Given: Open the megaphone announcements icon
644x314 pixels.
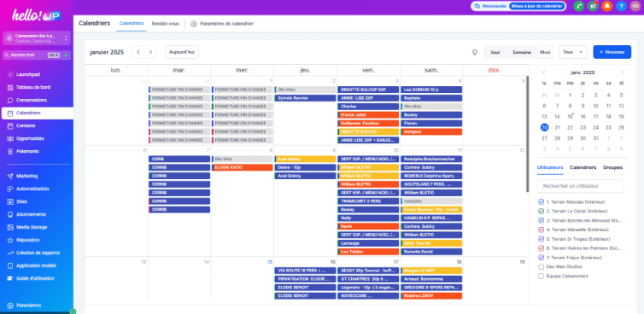Looking at the screenshot, I should pos(593,6).
